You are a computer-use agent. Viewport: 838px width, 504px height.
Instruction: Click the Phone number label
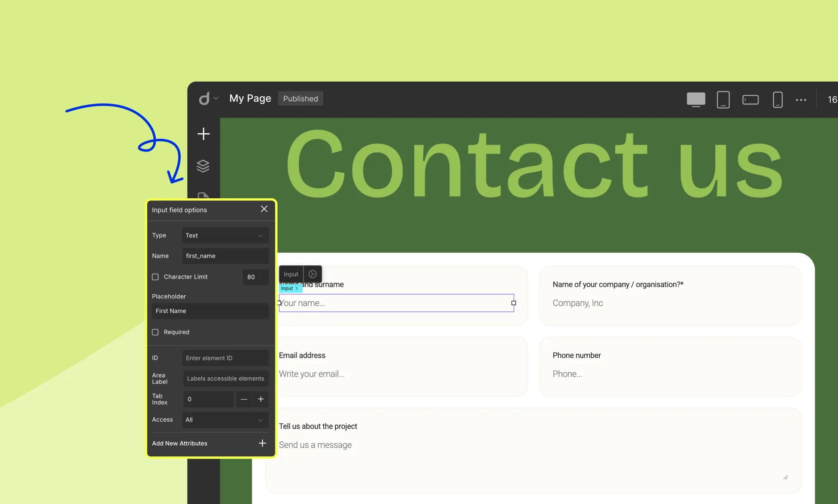[577, 355]
